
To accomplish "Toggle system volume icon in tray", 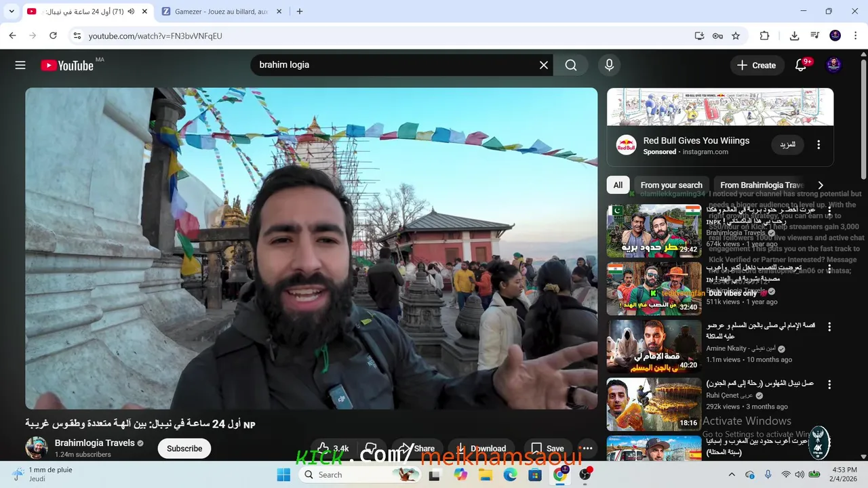I will (x=800, y=474).
